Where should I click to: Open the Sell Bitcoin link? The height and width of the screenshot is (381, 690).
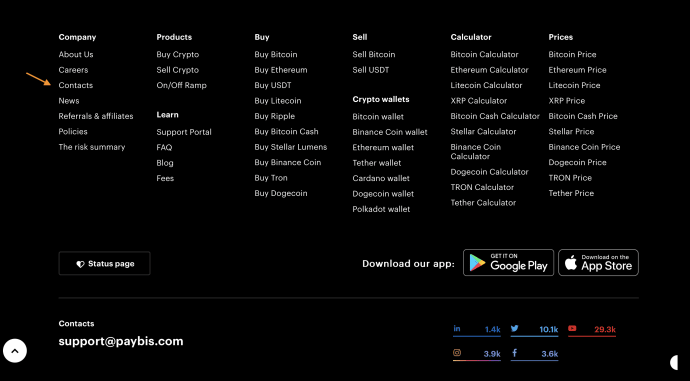374,55
